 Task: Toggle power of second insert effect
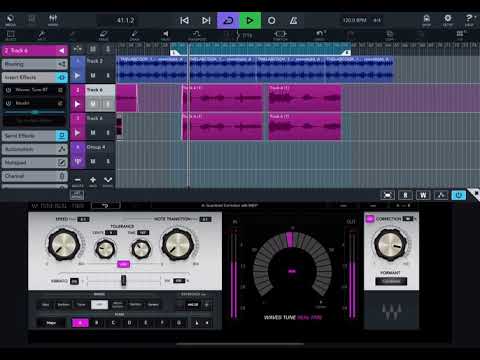click(9, 103)
